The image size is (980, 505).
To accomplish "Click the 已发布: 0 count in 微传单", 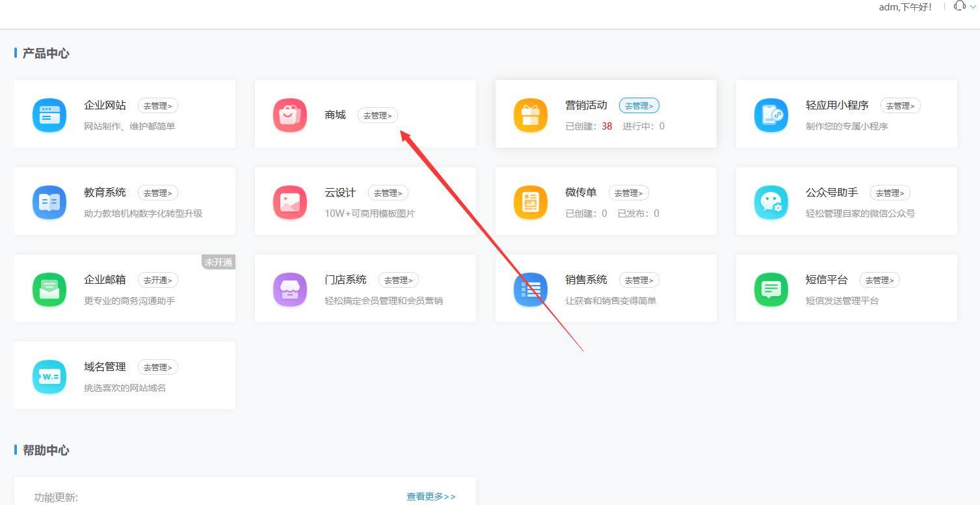I will click(639, 213).
